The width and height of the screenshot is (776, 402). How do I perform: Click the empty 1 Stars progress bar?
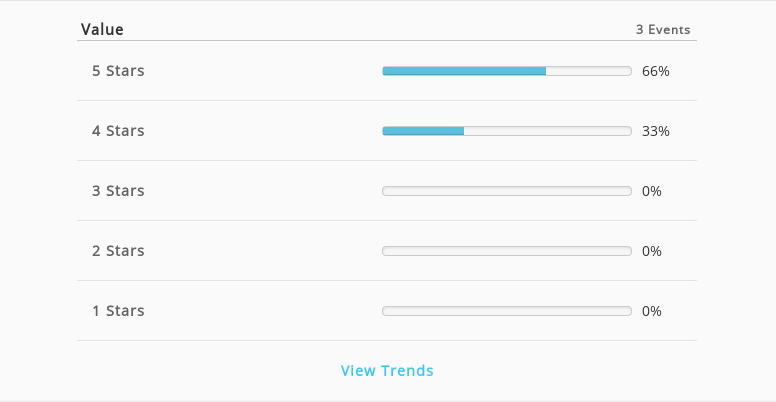click(x=507, y=310)
